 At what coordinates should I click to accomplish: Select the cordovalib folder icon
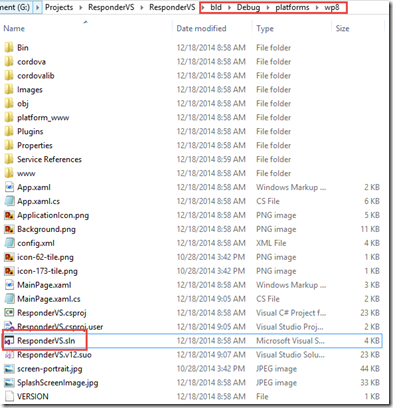click(x=9, y=76)
